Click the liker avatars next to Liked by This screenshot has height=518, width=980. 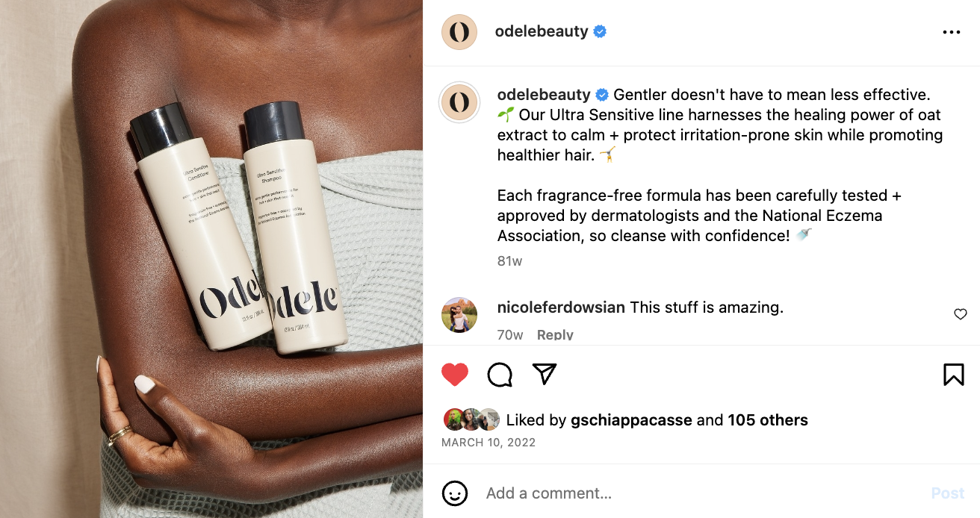pos(471,419)
